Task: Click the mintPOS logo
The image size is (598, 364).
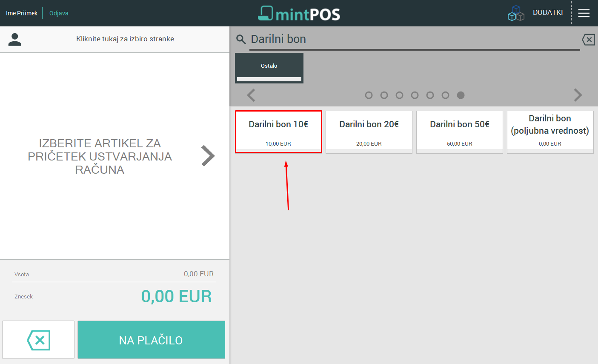Action: coord(299,13)
